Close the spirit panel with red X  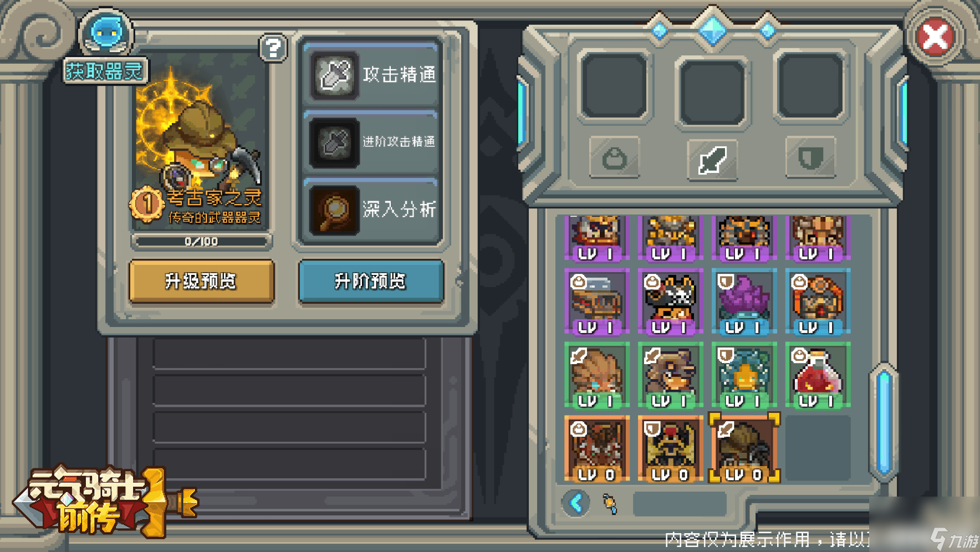pos(935,37)
